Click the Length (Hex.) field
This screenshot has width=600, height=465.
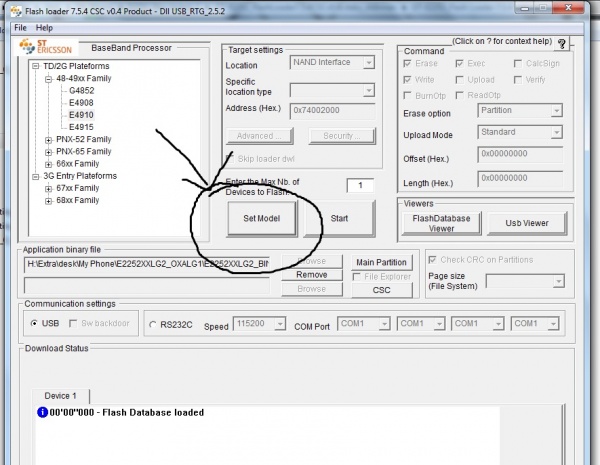point(520,179)
